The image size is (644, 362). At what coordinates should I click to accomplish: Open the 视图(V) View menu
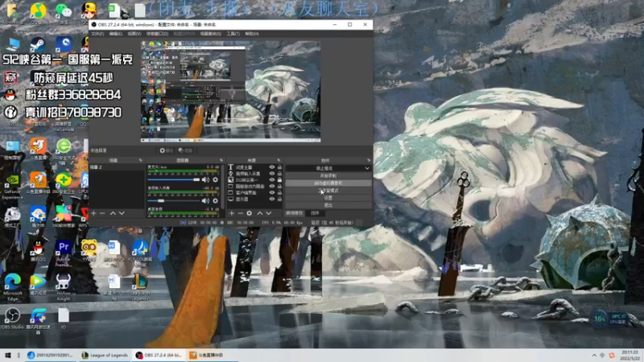pyautogui.click(x=134, y=34)
